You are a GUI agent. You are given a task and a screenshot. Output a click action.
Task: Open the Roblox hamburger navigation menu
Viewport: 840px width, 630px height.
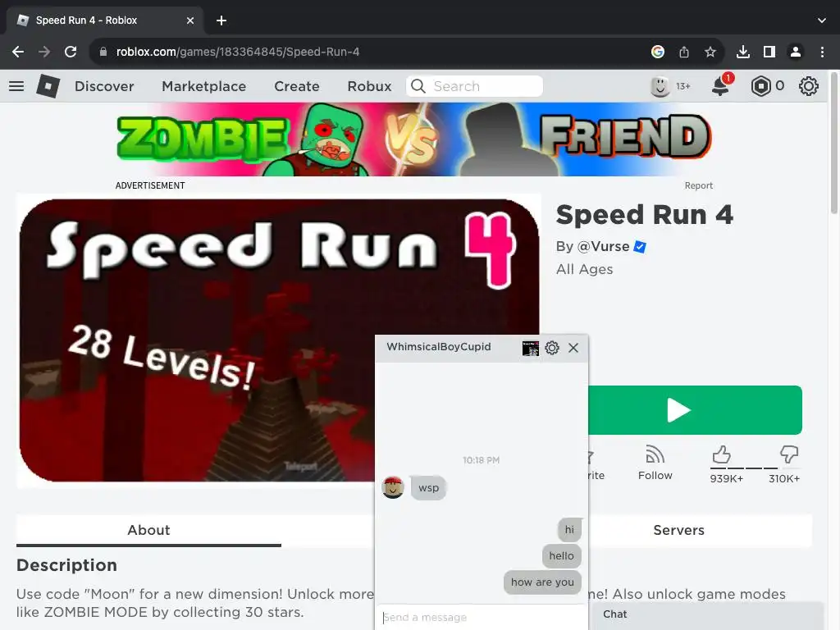tap(16, 86)
